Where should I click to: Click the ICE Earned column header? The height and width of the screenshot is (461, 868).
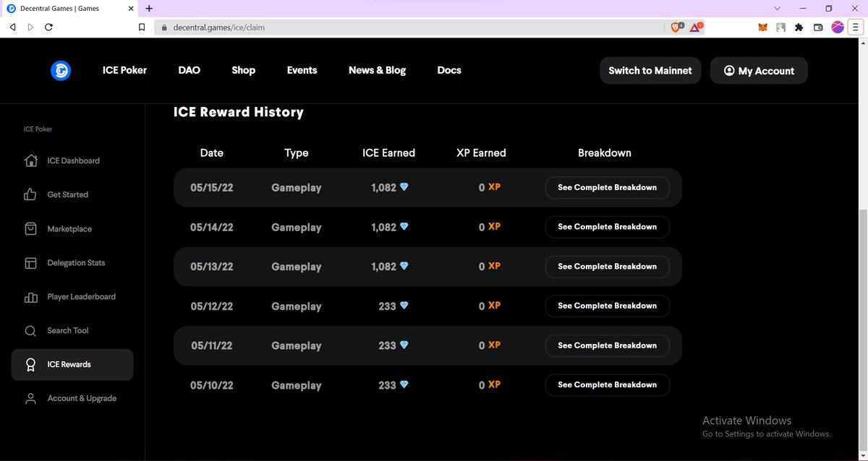tap(389, 153)
